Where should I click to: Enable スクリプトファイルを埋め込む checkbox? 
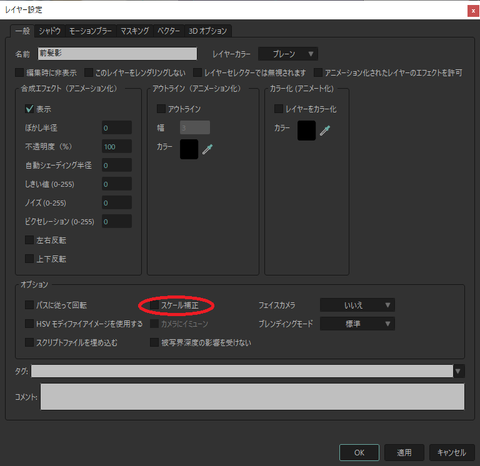tap(29, 342)
